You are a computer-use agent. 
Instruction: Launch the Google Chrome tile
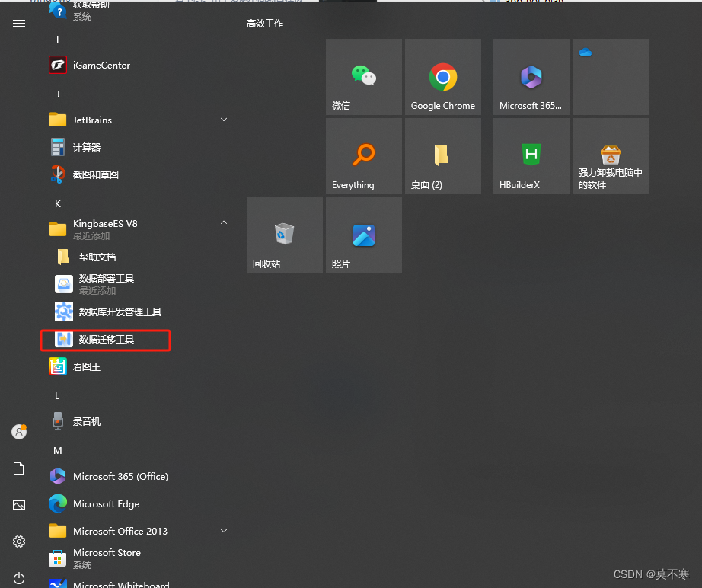click(x=443, y=77)
